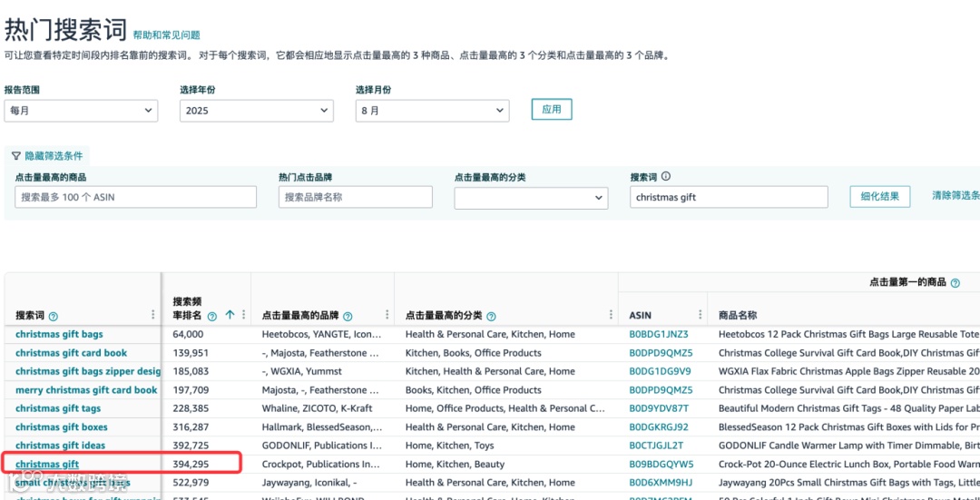Open ASIN B0BDG1JNZ3 link
This screenshot has width=980, height=500.
(x=659, y=334)
